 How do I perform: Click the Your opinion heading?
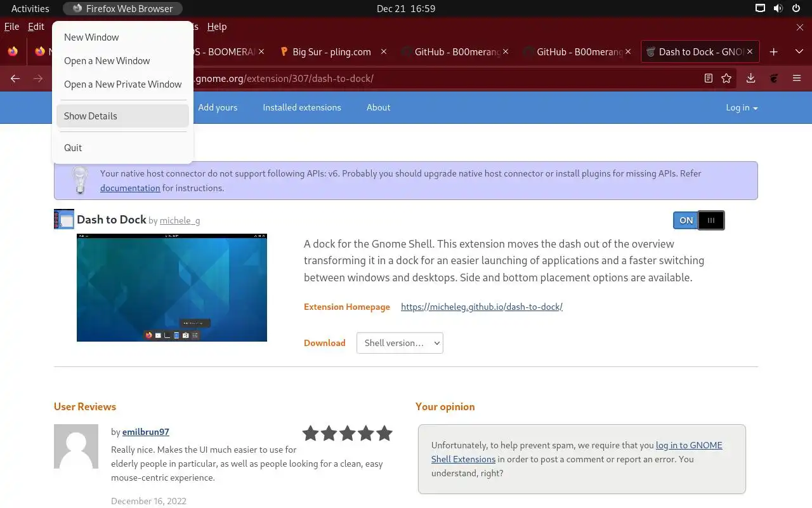(x=445, y=406)
